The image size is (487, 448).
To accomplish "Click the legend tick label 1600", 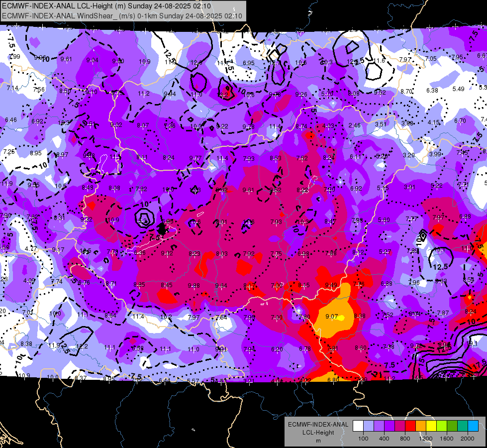I will (x=447, y=439).
